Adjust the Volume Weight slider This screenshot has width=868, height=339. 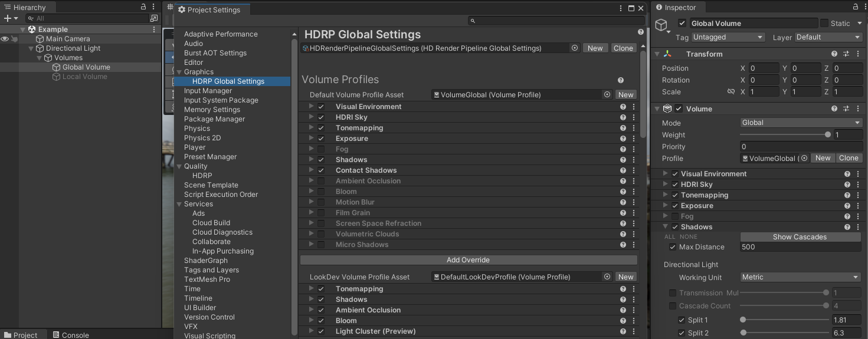785,135
